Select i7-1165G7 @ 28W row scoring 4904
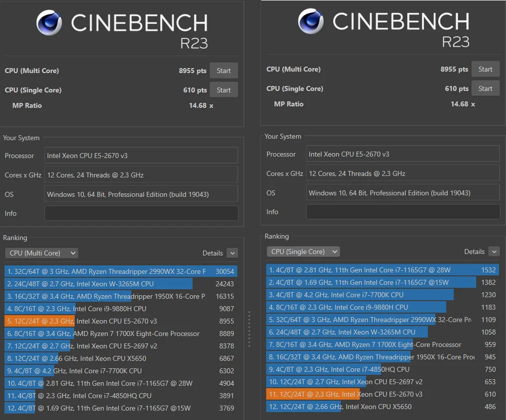 (x=121, y=383)
